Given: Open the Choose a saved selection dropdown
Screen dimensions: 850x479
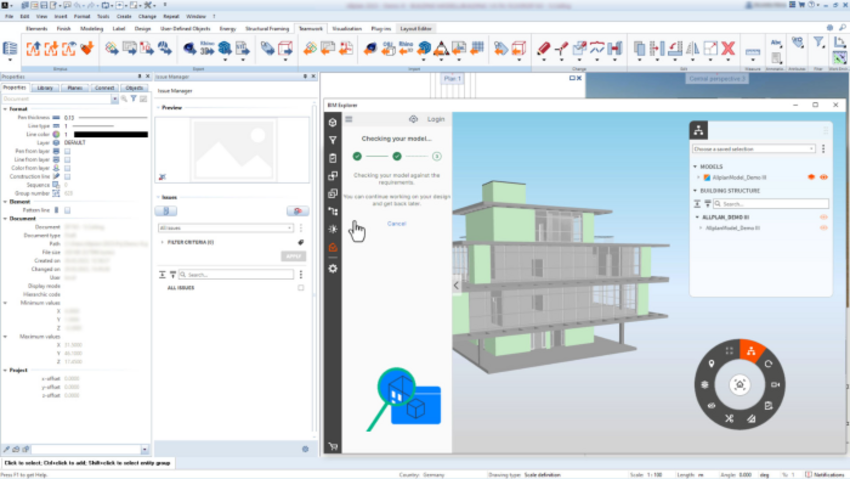Looking at the screenshot, I should click(754, 149).
